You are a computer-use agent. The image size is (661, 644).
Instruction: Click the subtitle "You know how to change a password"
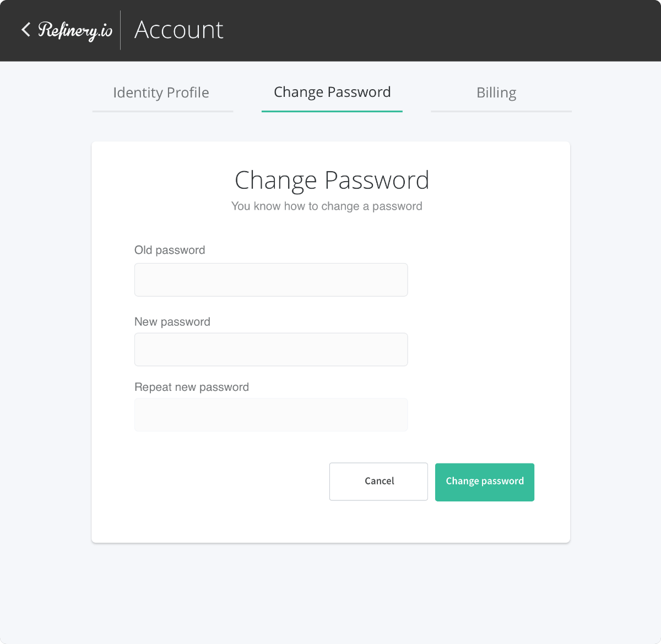[327, 206]
